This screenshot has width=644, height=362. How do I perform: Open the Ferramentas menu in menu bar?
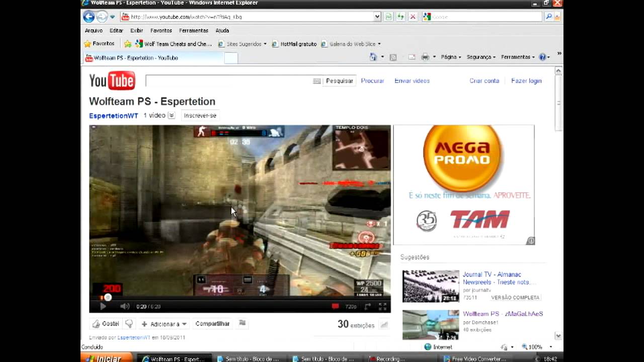[194, 31]
